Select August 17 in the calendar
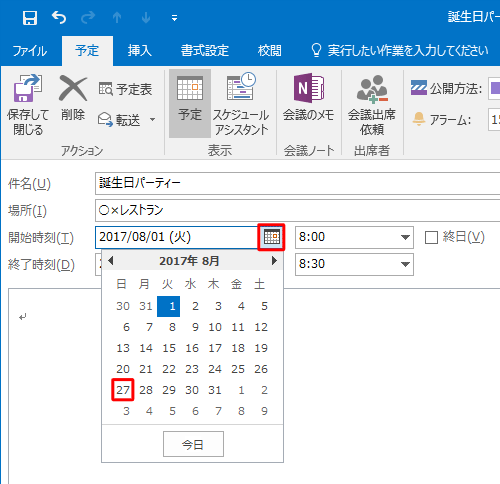This screenshot has height=484, width=500. pyautogui.click(x=215, y=348)
